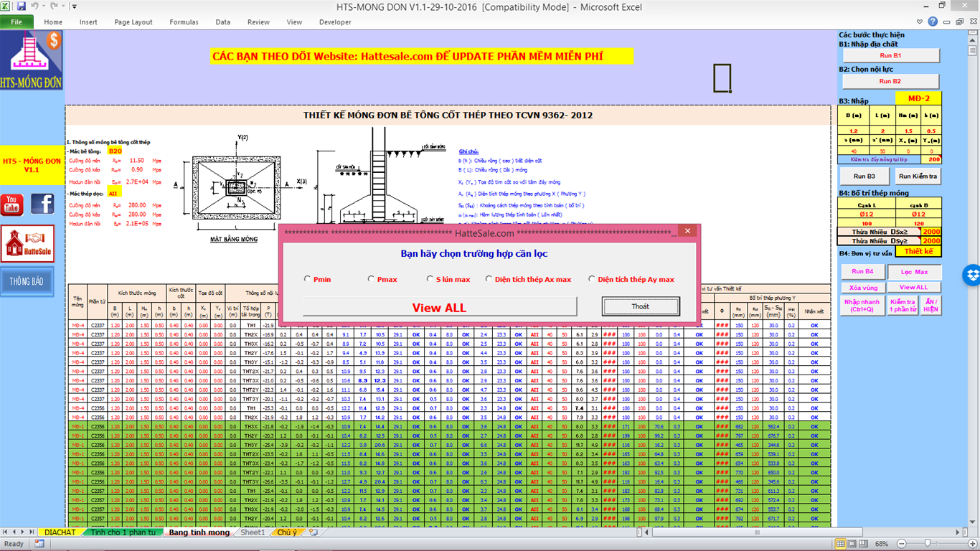
Task: Click Kiểm tra 1 phần tử button
Action: click(x=903, y=306)
